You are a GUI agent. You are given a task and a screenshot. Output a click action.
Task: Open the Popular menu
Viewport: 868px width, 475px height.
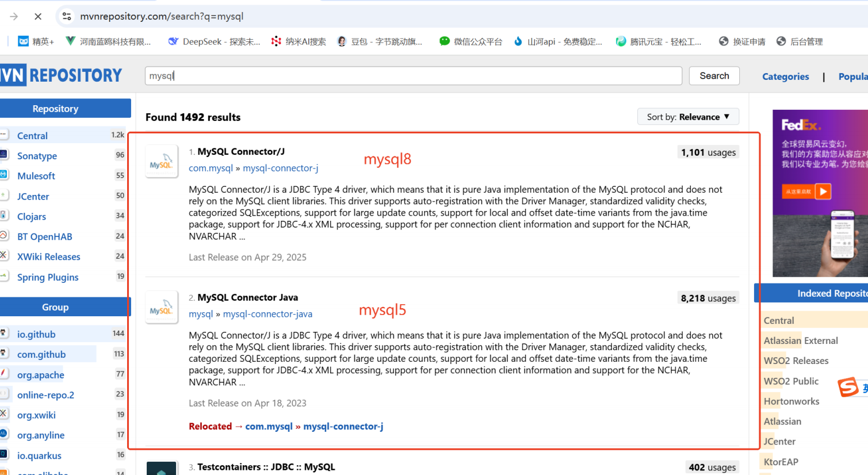pos(853,76)
